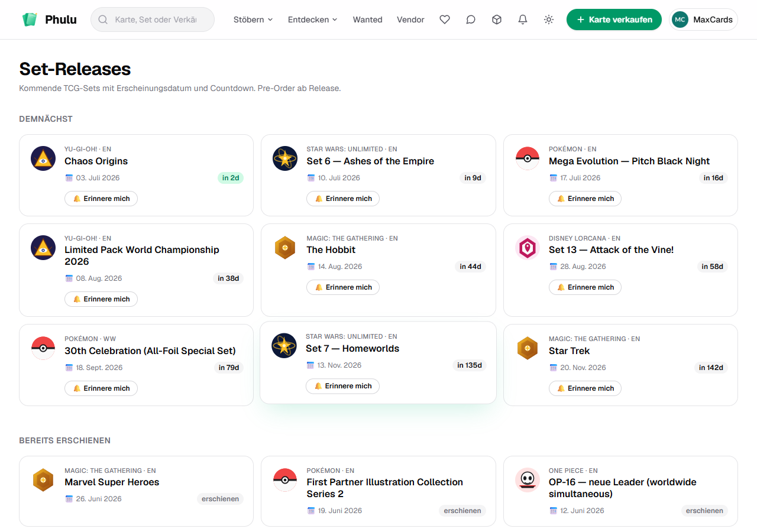Click calendar icon beside 03. Juli 2026
Screen dimensions: 757x532
tap(69, 178)
